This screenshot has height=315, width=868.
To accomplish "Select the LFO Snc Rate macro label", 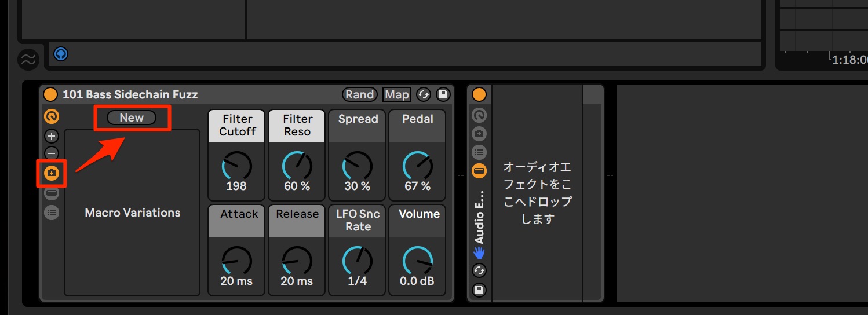I will [x=358, y=221].
